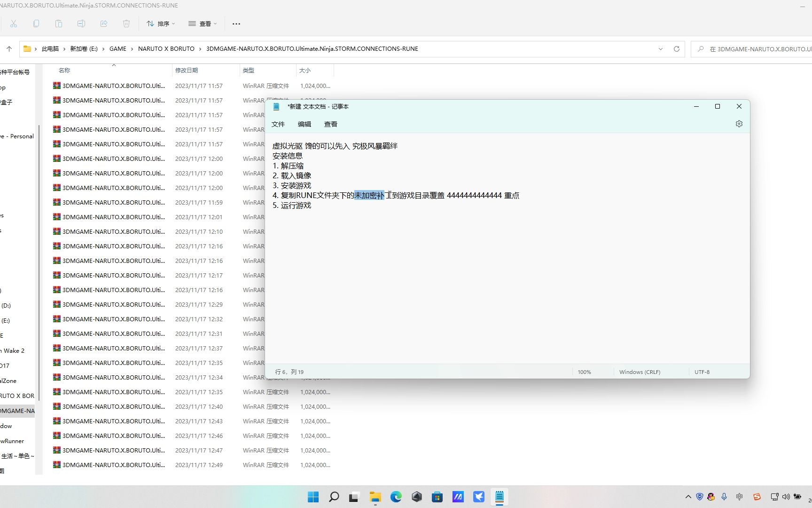Click the WinRAR icon of the 12:29 file
Screen dimensions: 812x508
57,304
